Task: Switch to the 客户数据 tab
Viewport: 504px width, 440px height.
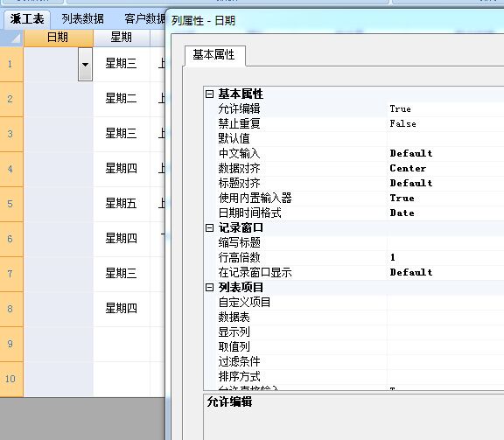Action: [x=144, y=18]
